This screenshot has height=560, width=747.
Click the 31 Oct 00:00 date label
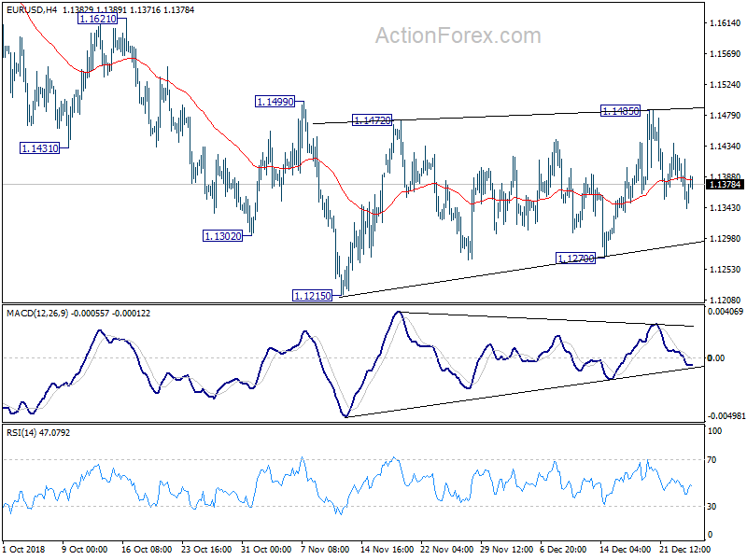point(266,549)
